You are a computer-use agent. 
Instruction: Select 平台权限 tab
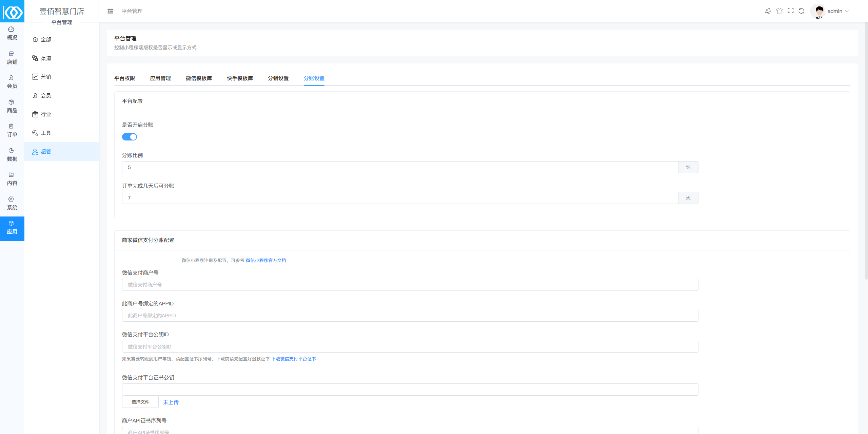124,78
